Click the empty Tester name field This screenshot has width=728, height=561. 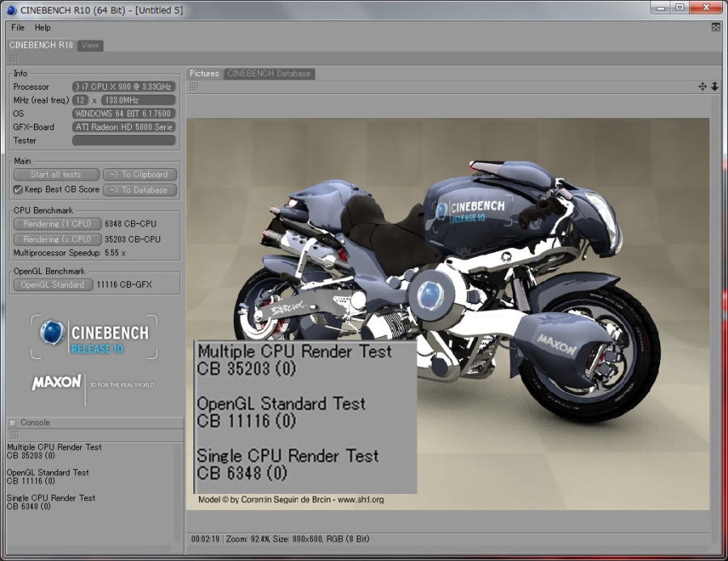(x=124, y=141)
